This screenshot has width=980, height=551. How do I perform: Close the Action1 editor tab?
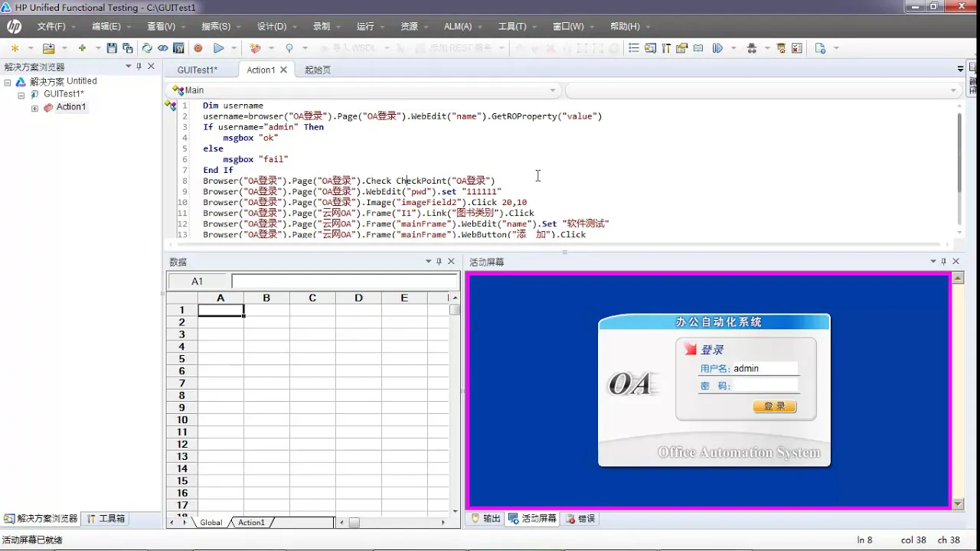(283, 70)
